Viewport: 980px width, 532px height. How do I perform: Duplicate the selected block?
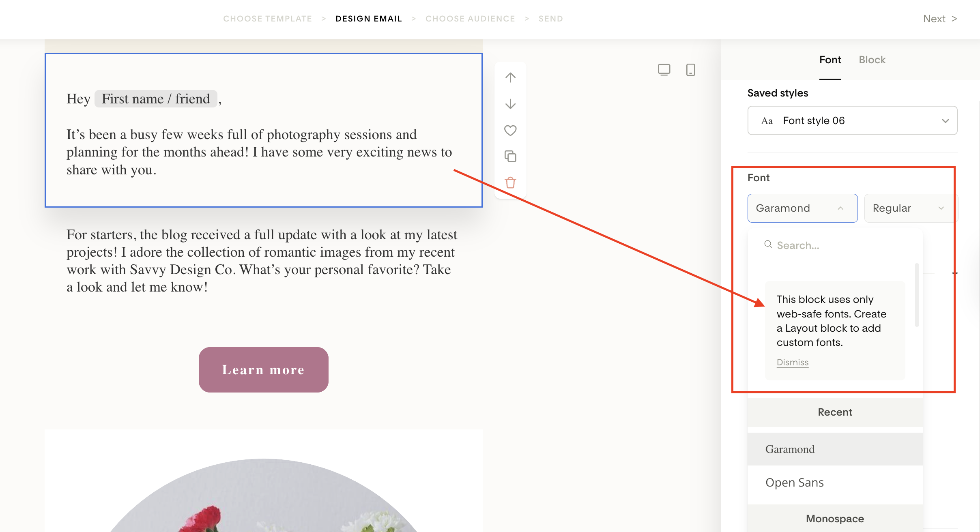510,156
